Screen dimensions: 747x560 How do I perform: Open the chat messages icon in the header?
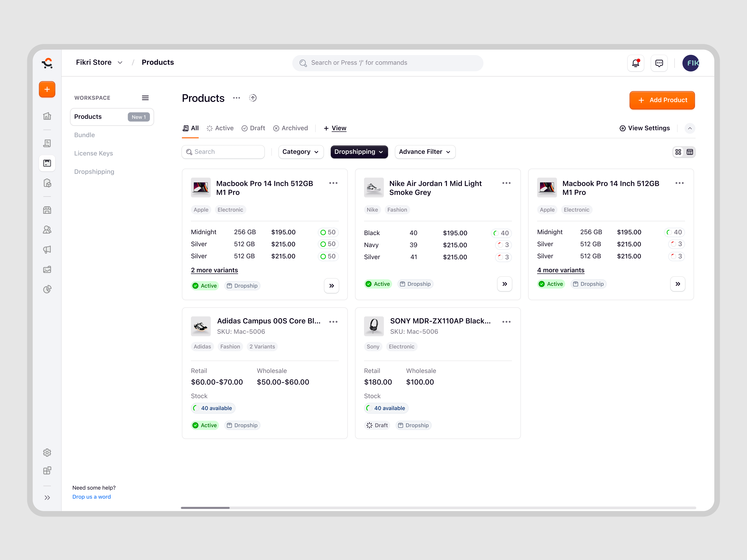point(659,63)
